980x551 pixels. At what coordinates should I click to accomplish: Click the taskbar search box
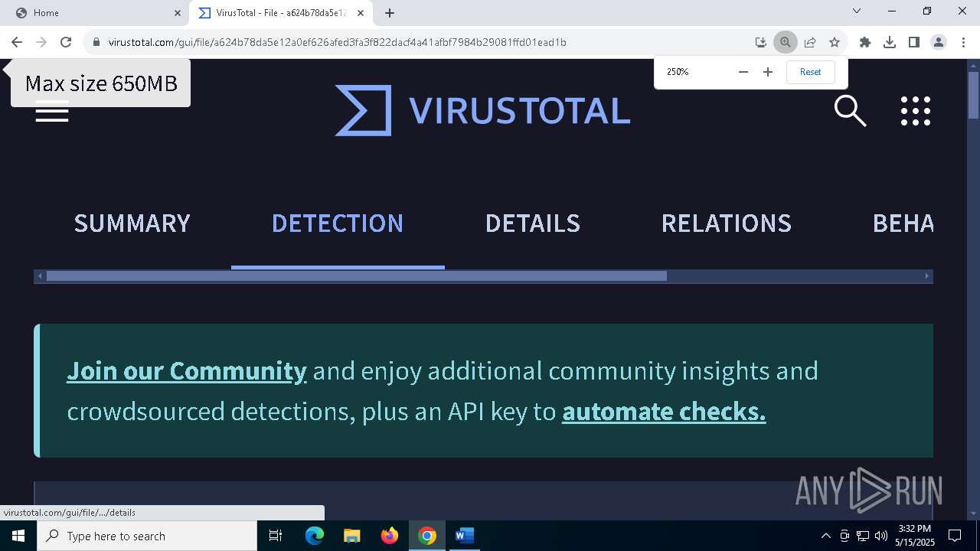pos(147,536)
